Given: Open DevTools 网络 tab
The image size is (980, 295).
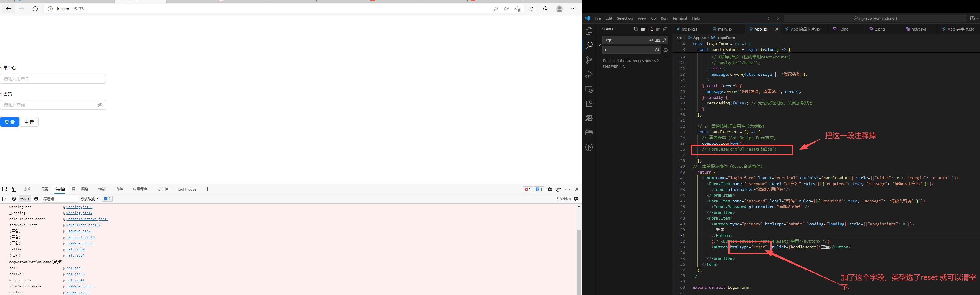Looking at the screenshot, I should click(85, 189).
